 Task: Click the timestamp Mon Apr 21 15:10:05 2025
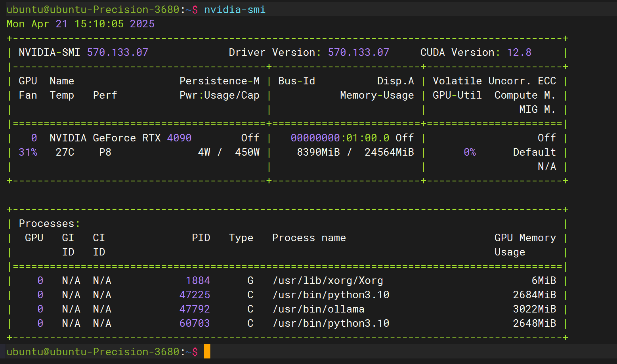[x=80, y=24]
